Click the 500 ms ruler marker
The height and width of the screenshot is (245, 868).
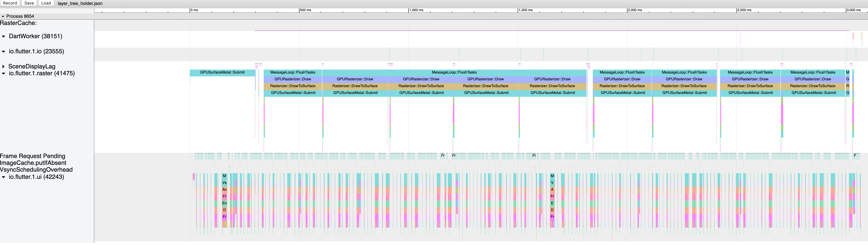[x=306, y=10]
